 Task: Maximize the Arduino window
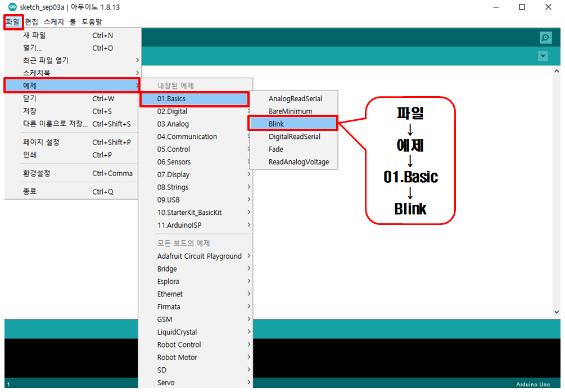coord(522,7)
